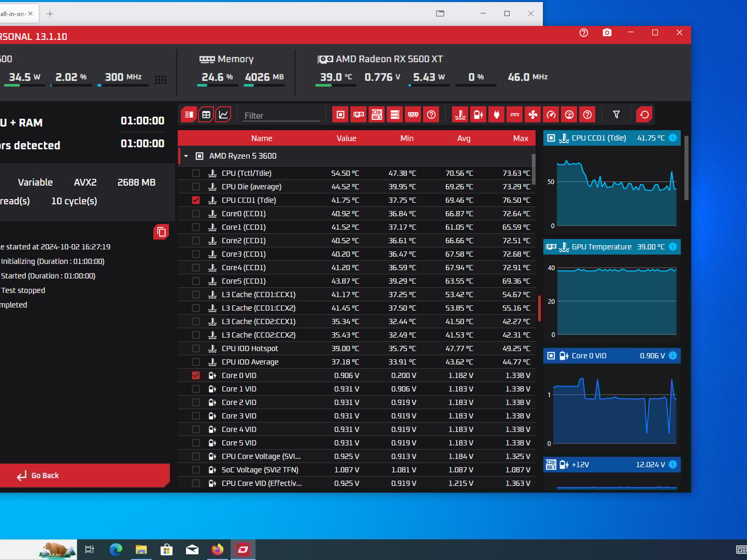
Task: Toggle the power plug sensor filter
Action: coord(496,115)
